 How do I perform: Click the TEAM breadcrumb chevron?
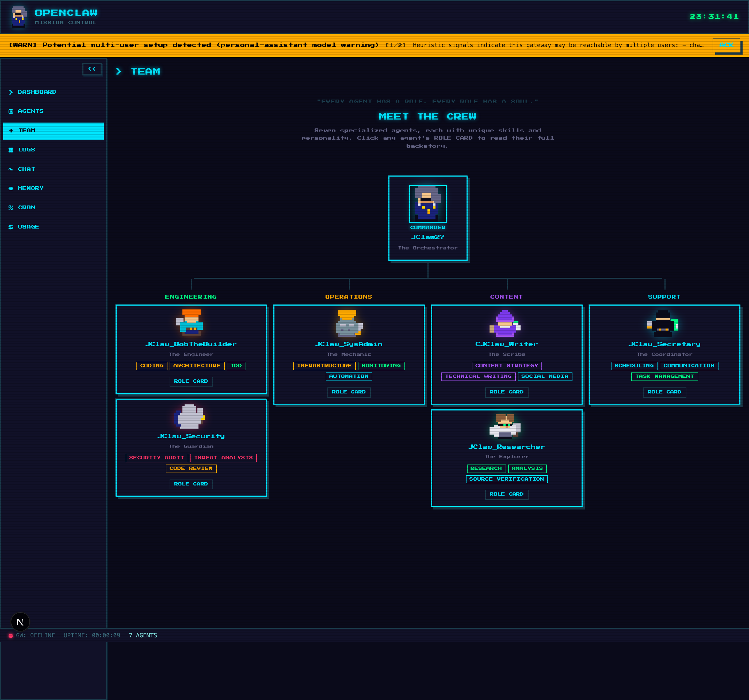[119, 71]
